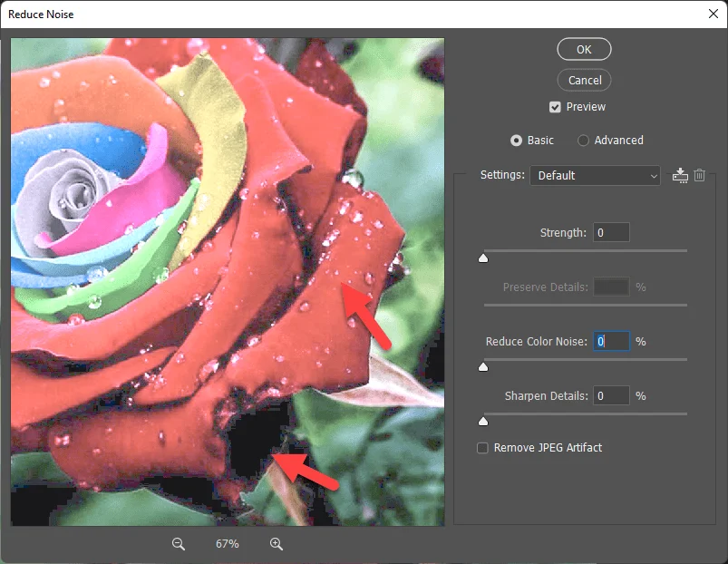Open the Settings dropdown showing Default
The width and height of the screenshot is (728, 564).
(595, 176)
